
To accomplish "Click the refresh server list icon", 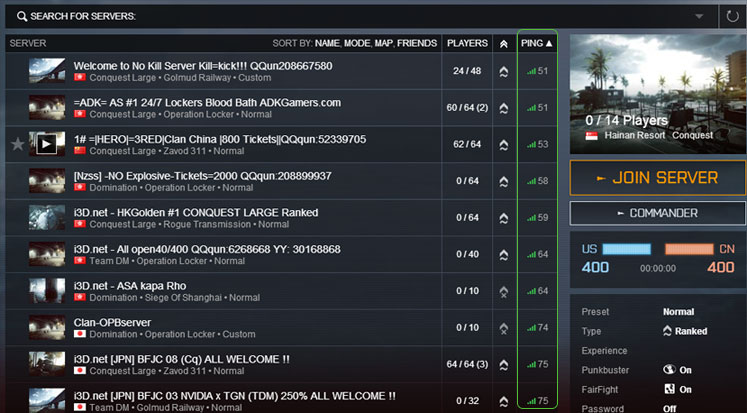I will [x=732, y=17].
